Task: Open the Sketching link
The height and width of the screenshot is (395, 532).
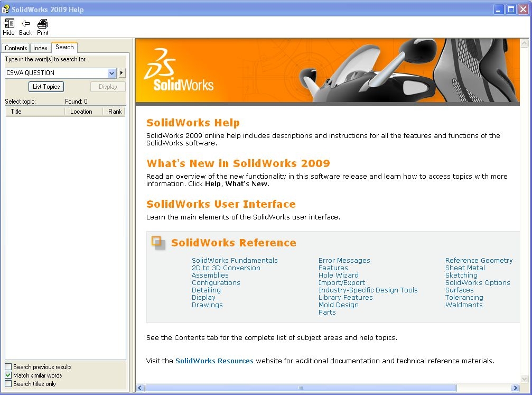Action: pos(461,275)
